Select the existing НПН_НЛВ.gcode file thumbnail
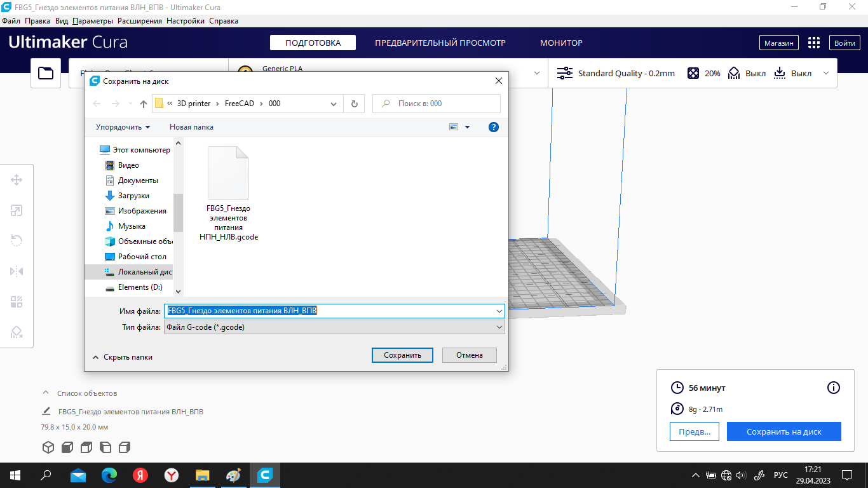Viewport: 868px width, 488px height. pyautogui.click(x=229, y=193)
